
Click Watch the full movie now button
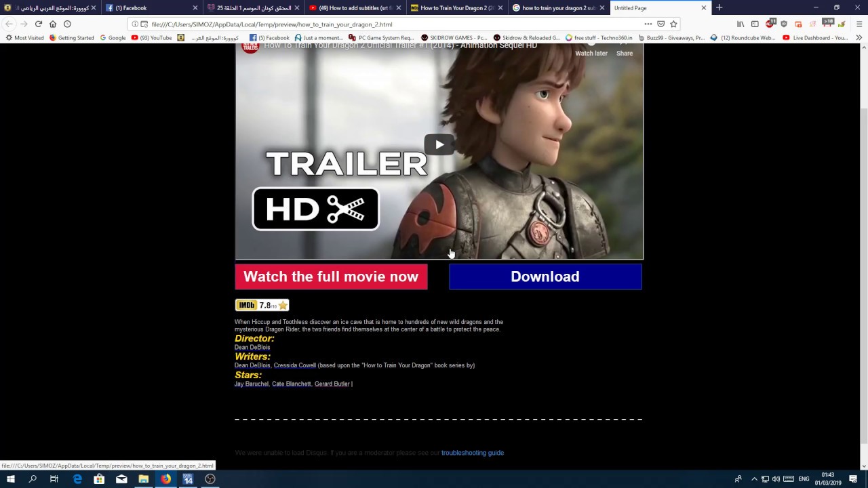tap(331, 277)
